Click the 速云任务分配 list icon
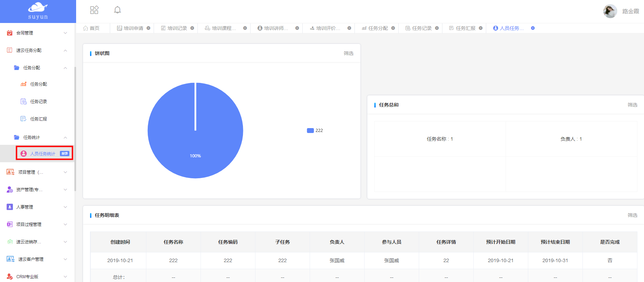This screenshot has width=644, height=282. pyautogui.click(x=10, y=50)
